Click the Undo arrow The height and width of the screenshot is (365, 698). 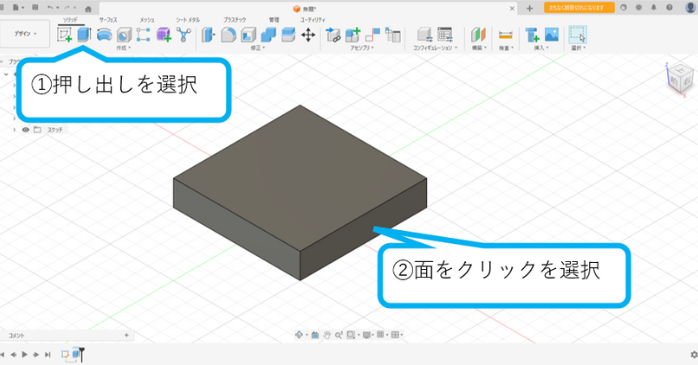50,8
